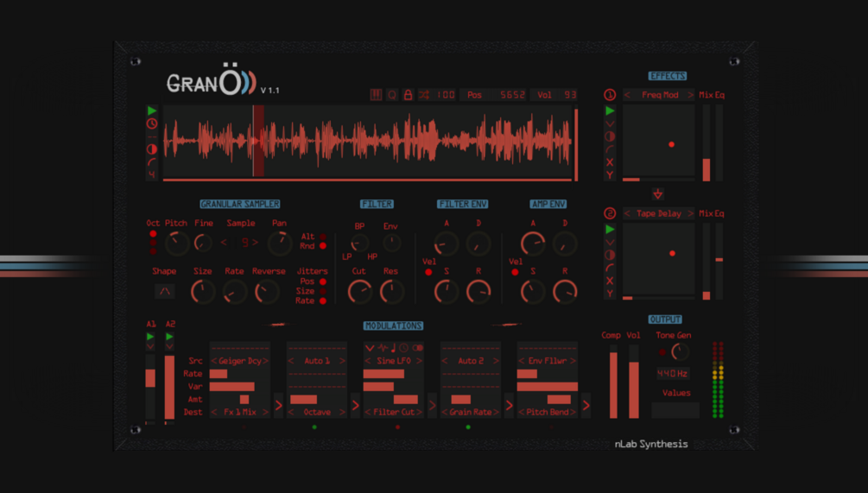868x493 pixels.
Task: Click the 440 Hz tone frequency field
Action: 673,374
